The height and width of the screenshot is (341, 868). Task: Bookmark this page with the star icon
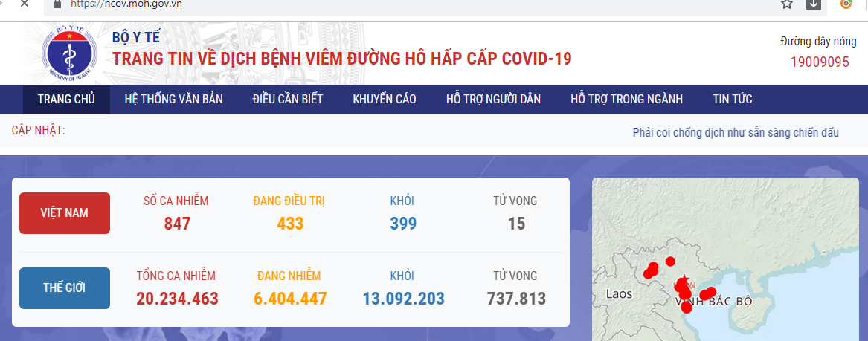pyautogui.click(x=787, y=4)
